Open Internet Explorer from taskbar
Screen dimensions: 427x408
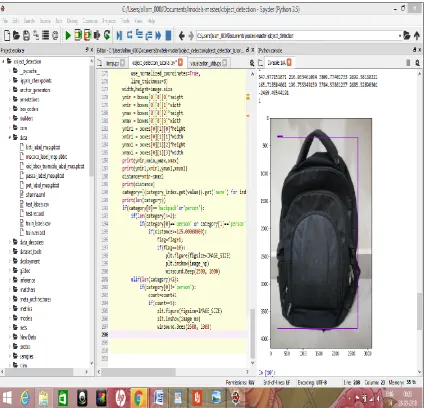25,398
